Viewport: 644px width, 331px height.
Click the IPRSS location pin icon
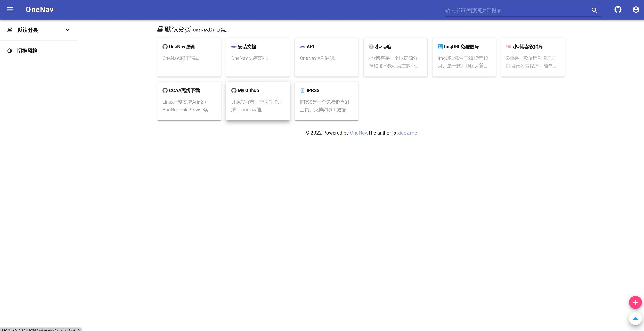303,90
